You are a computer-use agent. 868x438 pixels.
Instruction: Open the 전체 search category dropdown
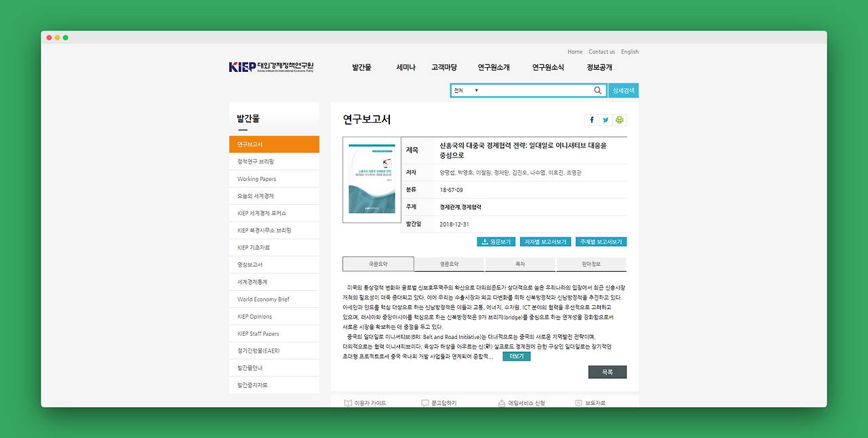coord(466,90)
